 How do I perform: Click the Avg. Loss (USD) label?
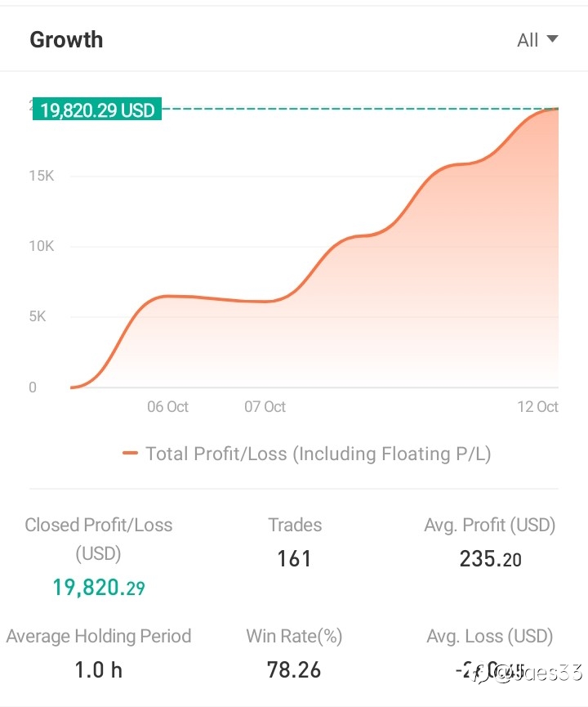[x=490, y=636]
